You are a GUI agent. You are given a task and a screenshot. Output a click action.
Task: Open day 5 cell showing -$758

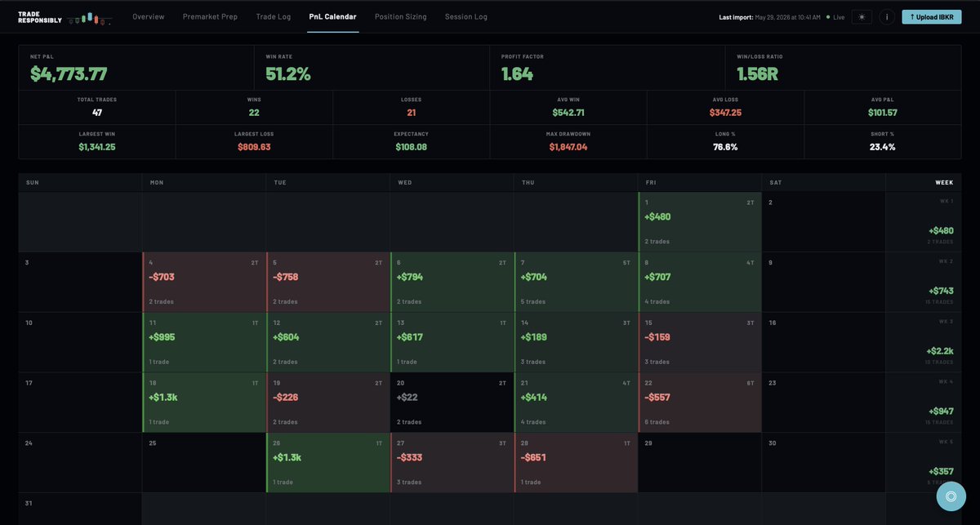(x=328, y=282)
